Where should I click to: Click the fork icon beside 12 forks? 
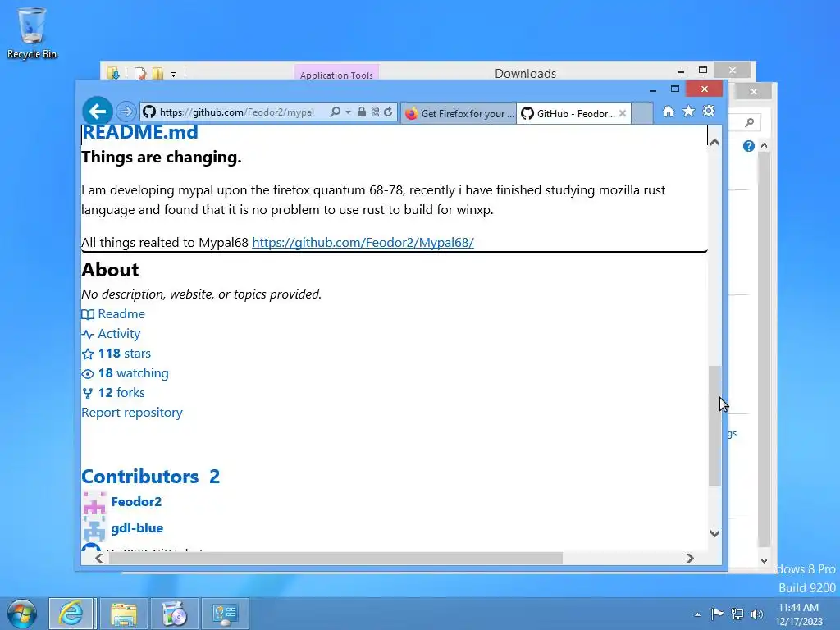coord(88,394)
